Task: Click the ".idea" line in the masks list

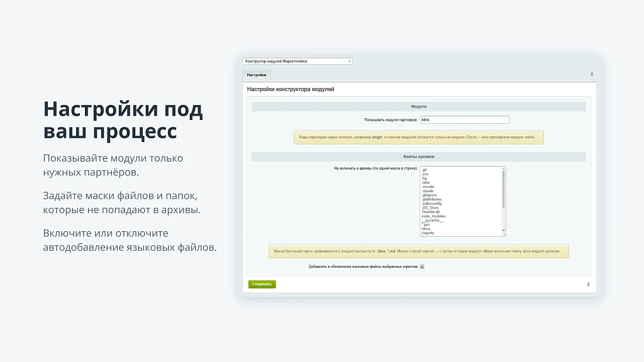Action: (426, 183)
